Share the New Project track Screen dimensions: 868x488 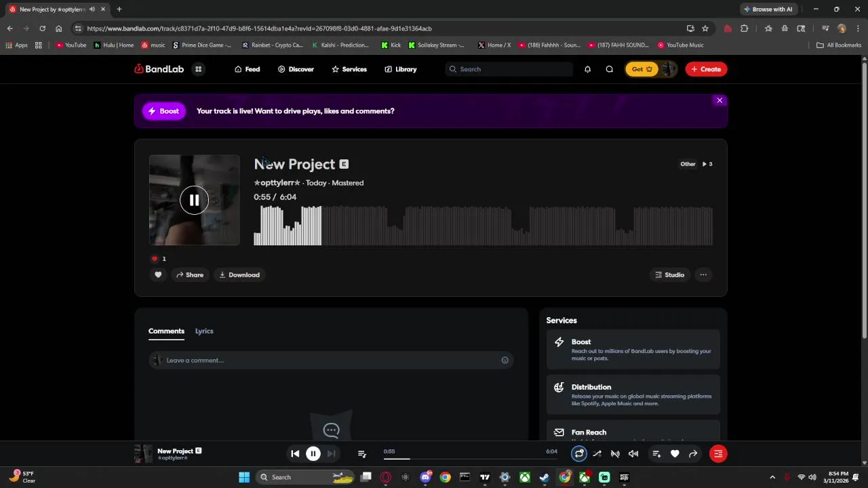189,274
